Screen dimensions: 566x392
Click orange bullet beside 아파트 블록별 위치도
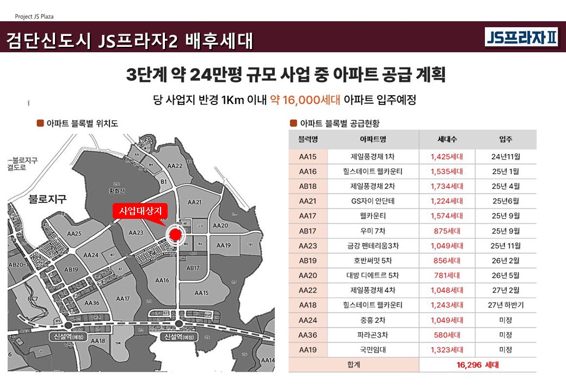click(x=40, y=123)
